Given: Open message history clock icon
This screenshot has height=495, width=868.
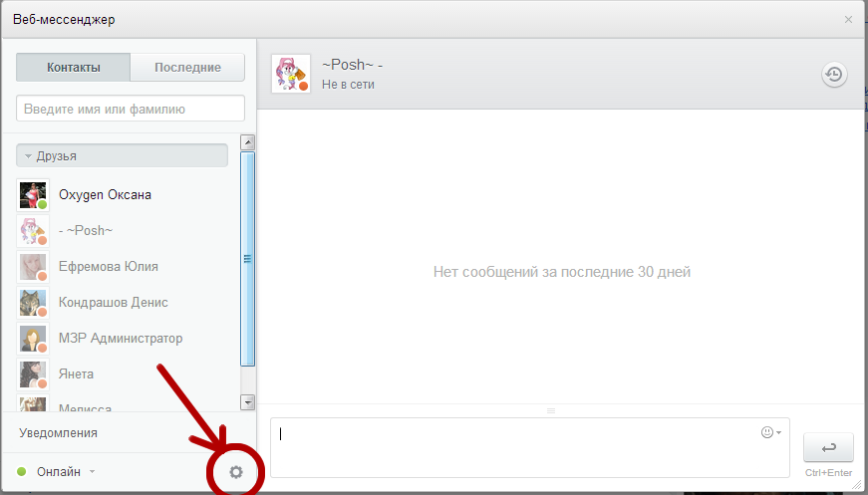Looking at the screenshot, I should coord(834,74).
